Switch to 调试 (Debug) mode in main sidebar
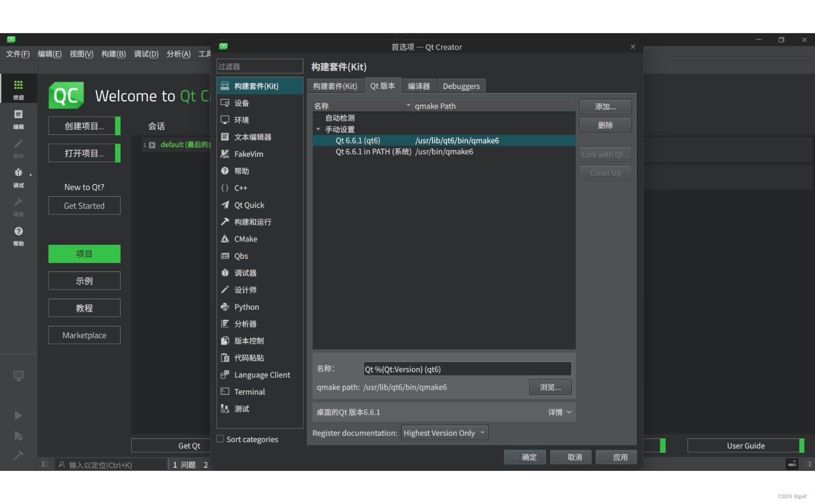815x504 pixels. [x=19, y=177]
